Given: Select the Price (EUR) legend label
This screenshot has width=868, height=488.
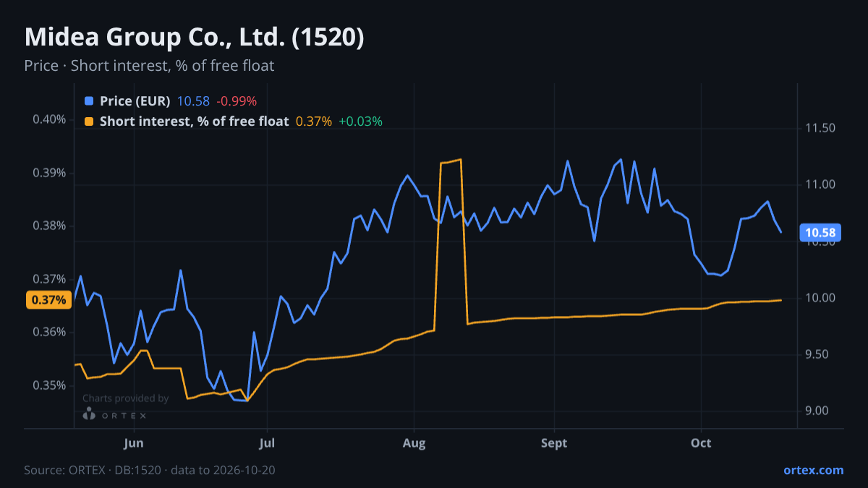Looking at the screenshot, I should (x=135, y=101).
